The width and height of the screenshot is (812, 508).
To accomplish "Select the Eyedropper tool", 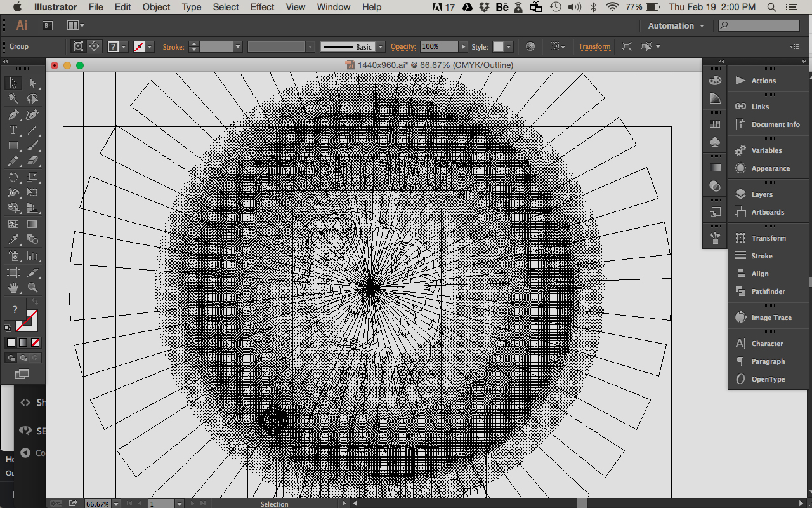I will [13, 239].
